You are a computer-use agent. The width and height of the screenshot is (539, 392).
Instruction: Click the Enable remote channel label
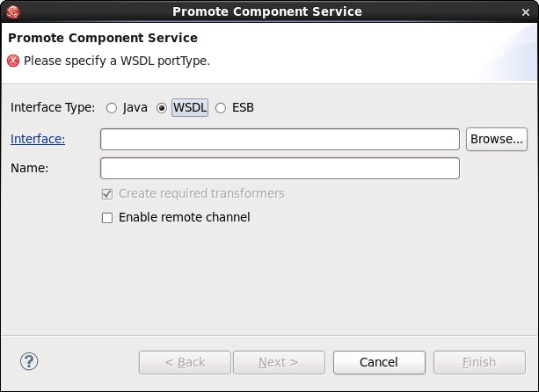pos(185,217)
